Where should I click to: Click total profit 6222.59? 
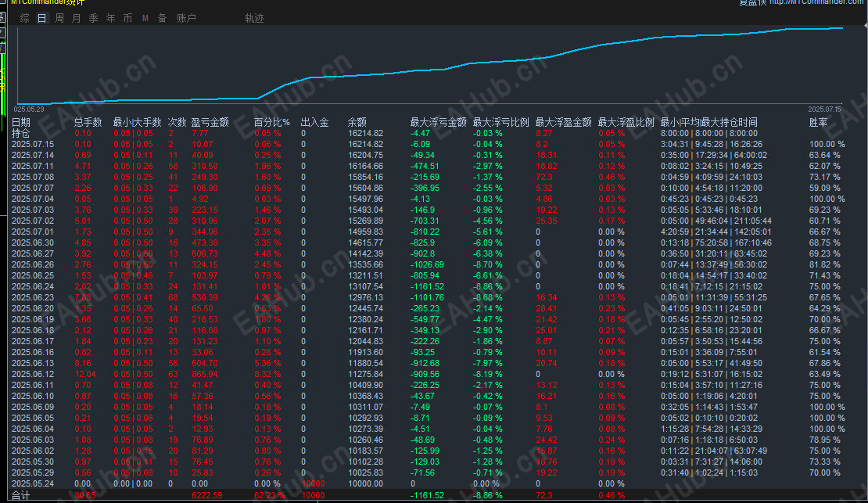tap(207, 495)
